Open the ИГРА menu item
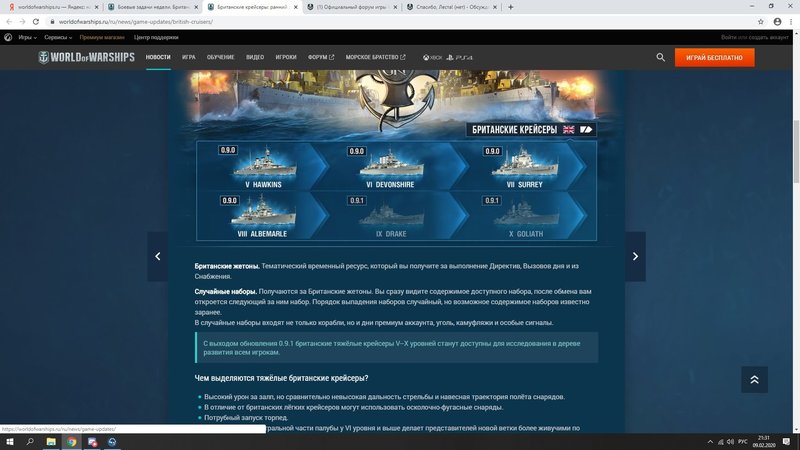This screenshot has height=450, width=800. click(x=189, y=57)
